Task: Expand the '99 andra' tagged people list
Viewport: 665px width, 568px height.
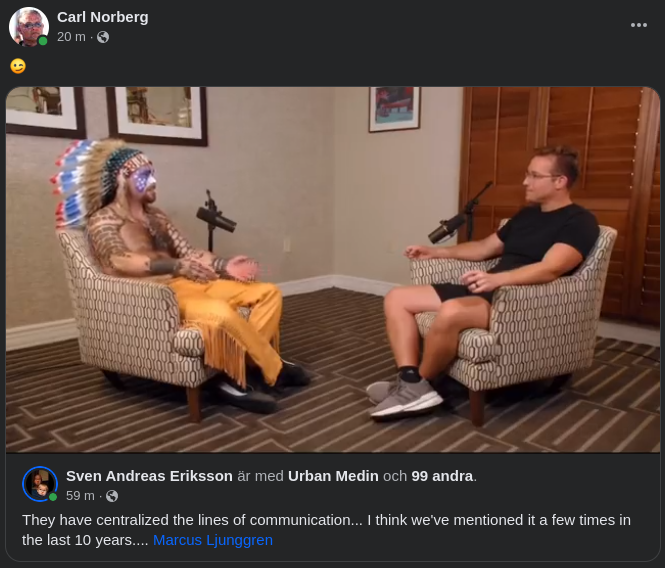Action: (x=442, y=476)
